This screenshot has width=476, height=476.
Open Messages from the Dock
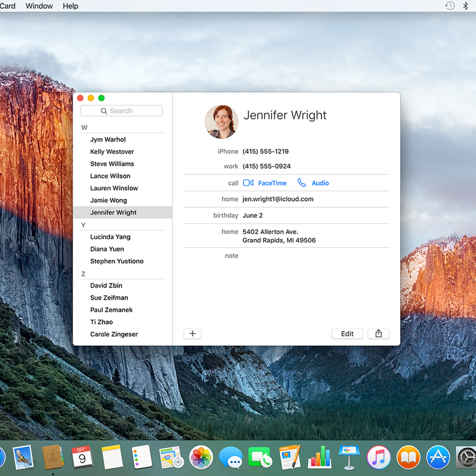[x=231, y=457]
